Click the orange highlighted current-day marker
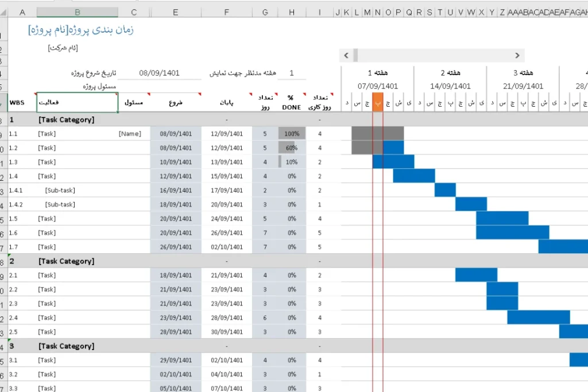This screenshot has height=392, width=588. pyautogui.click(x=377, y=102)
